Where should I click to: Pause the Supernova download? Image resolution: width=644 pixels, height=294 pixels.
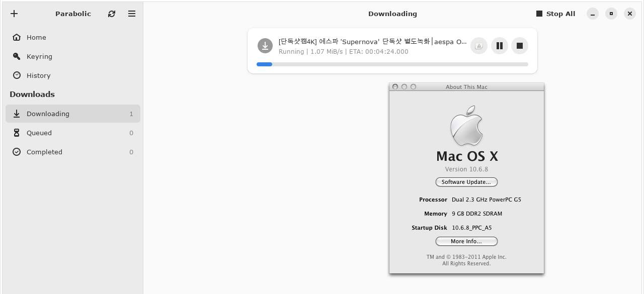(500, 46)
